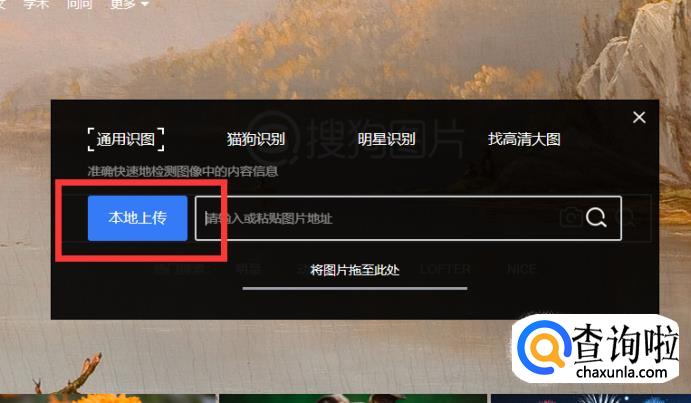Click the 将图片拖至此处 drop area label
Image resolution: width=691 pixels, height=403 pixels.
pyautogui.click(x=355, y=270)
